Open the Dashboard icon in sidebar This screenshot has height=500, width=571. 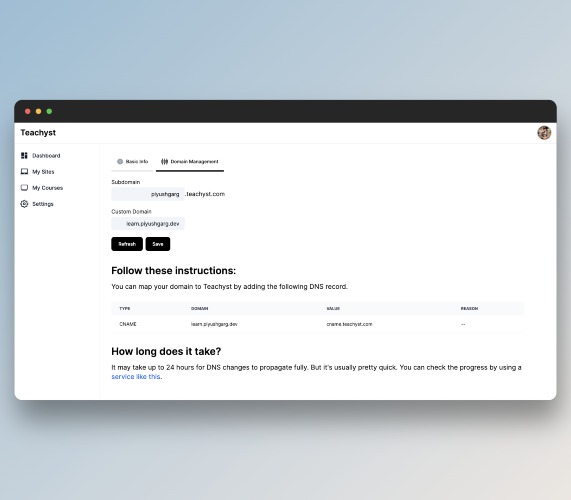pyautogui.click(x=24, y=155)
